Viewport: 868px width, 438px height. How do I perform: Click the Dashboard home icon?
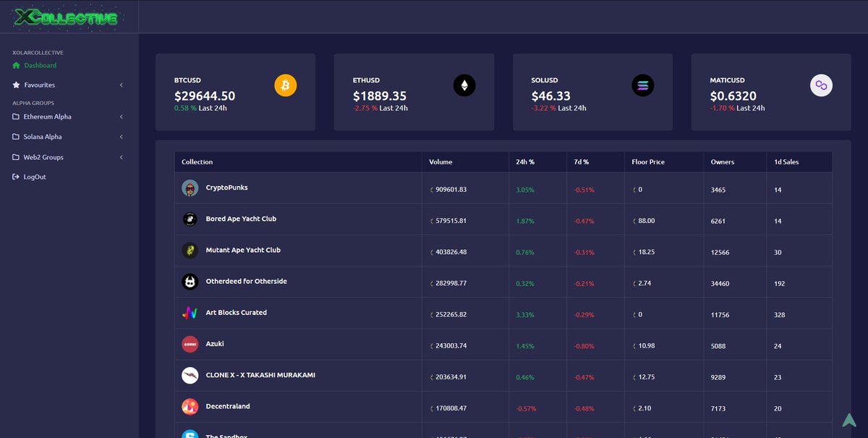(17, 65)
